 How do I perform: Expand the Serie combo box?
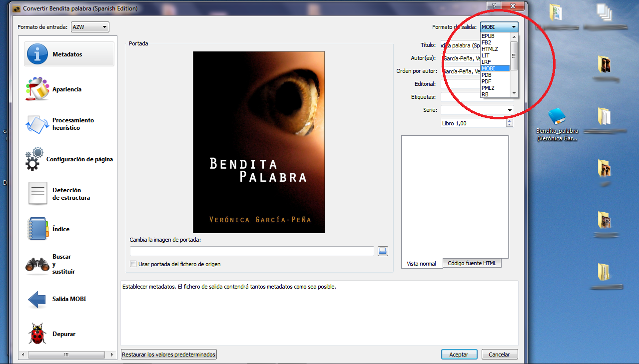510,110
